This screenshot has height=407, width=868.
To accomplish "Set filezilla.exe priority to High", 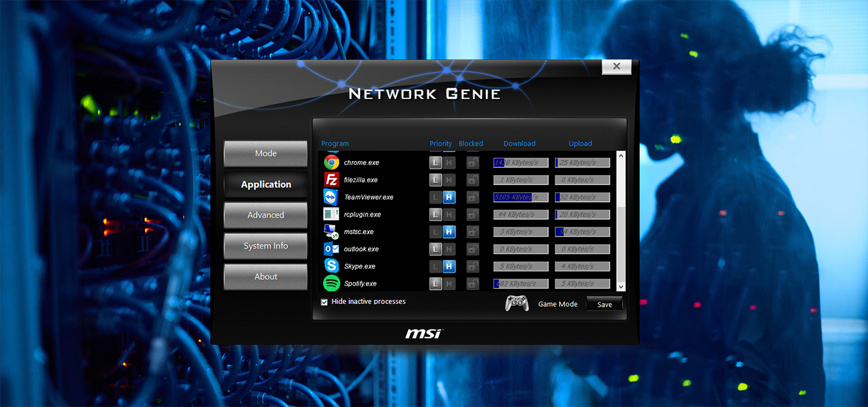I will pos(449,180).
